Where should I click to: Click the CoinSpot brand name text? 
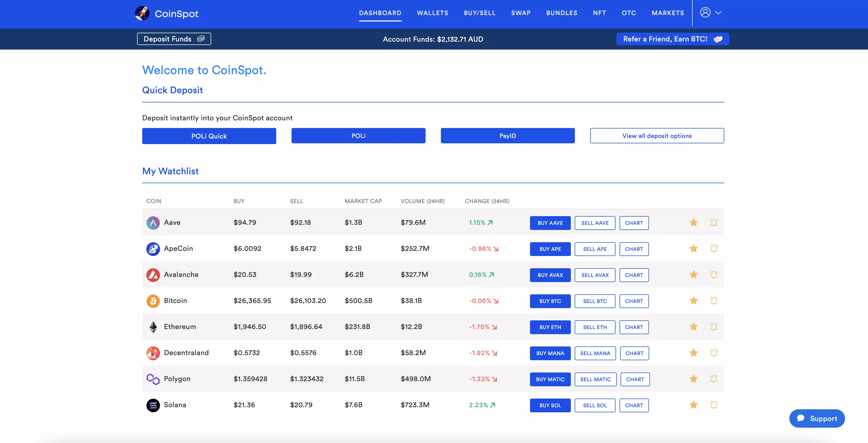(177, 14)
